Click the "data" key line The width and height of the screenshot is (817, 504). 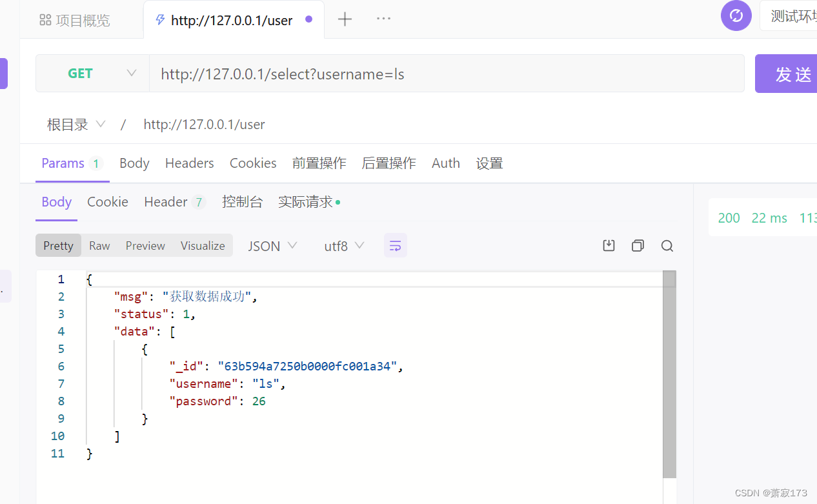[x=145, y=332]
